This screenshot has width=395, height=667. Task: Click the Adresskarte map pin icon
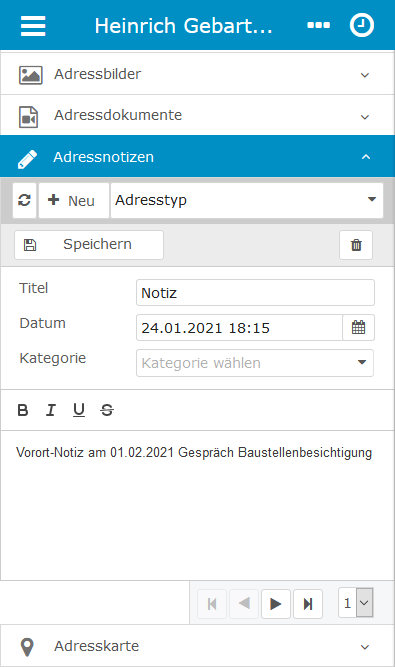coord(27,647)
